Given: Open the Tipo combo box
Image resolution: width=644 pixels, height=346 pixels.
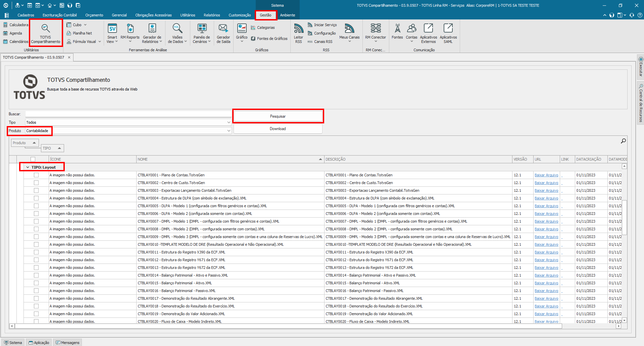Looking at the screenshot, I should [129, 122].
